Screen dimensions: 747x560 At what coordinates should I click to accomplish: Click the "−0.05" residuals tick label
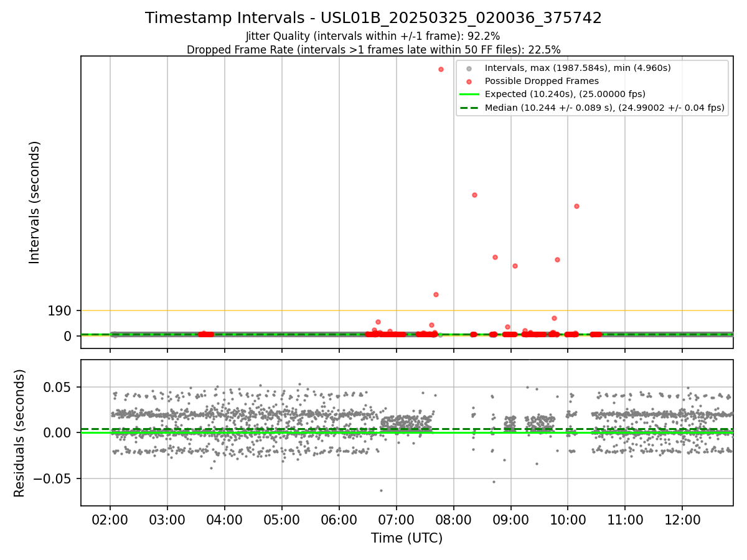click(x=54, y=478)
